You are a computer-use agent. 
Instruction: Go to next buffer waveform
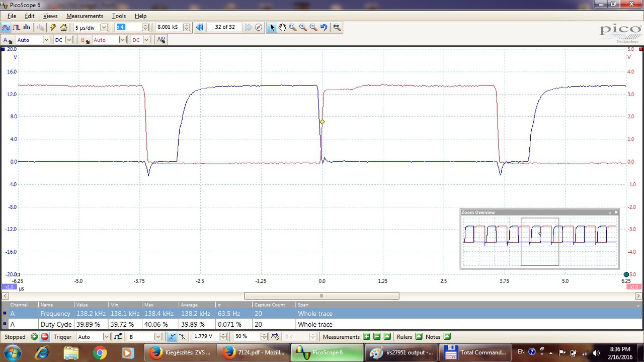point(249,27)
